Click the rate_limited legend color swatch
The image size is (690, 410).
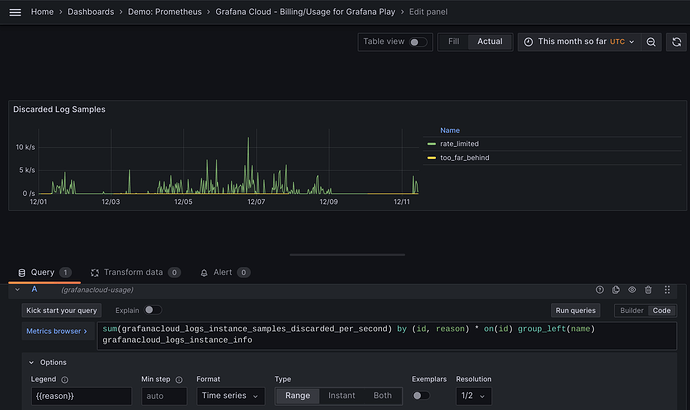431,143
